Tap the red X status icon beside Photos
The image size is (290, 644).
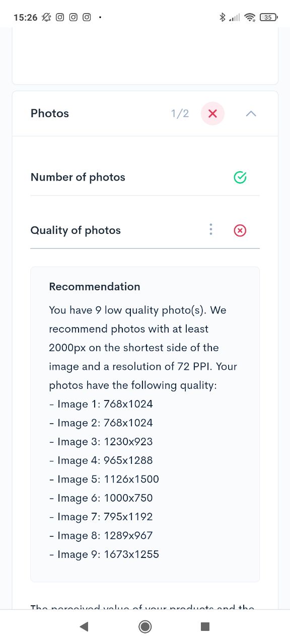click(x=212, y=113)
